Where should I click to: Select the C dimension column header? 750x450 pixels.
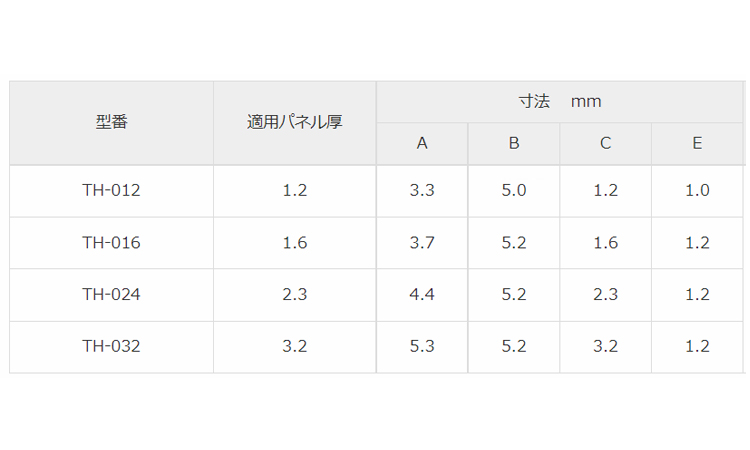click(x=606, y=143)
